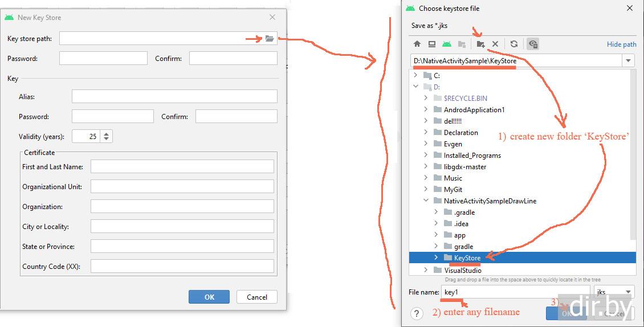Go to project directory Android icon

[446, 44]
